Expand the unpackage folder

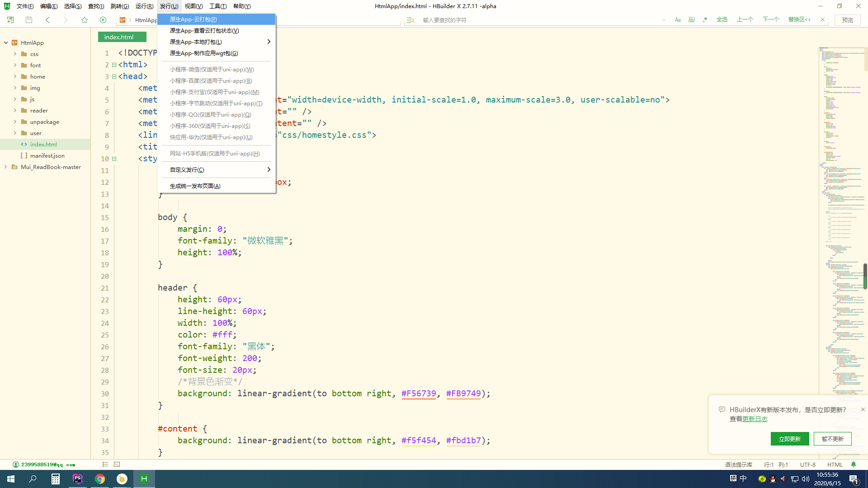[15, 122]
